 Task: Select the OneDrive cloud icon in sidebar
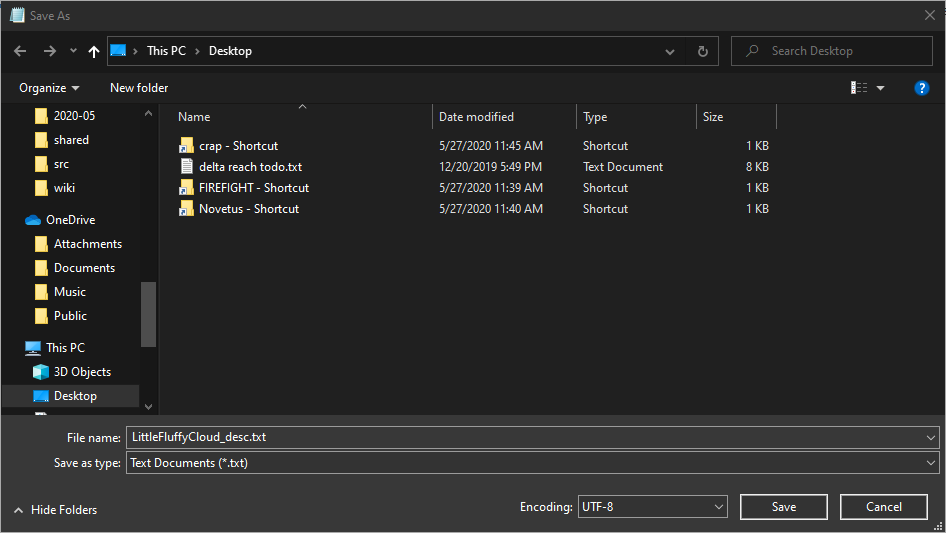pyautogui.click(x=33, y=220)
